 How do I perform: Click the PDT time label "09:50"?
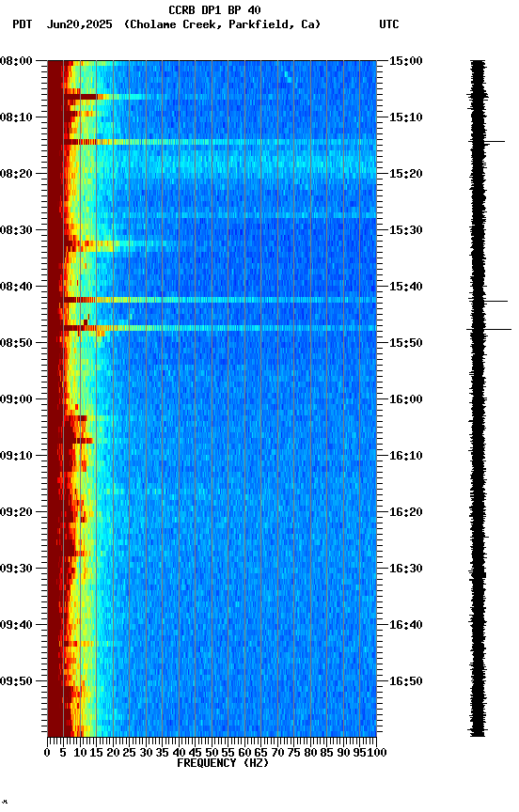click(x=16, y=681)
